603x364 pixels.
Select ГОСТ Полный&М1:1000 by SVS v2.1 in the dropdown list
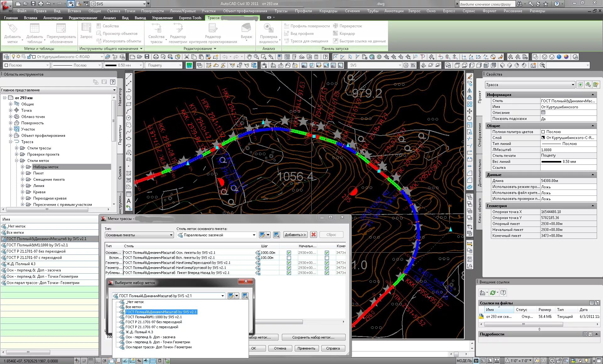(153, 317)
